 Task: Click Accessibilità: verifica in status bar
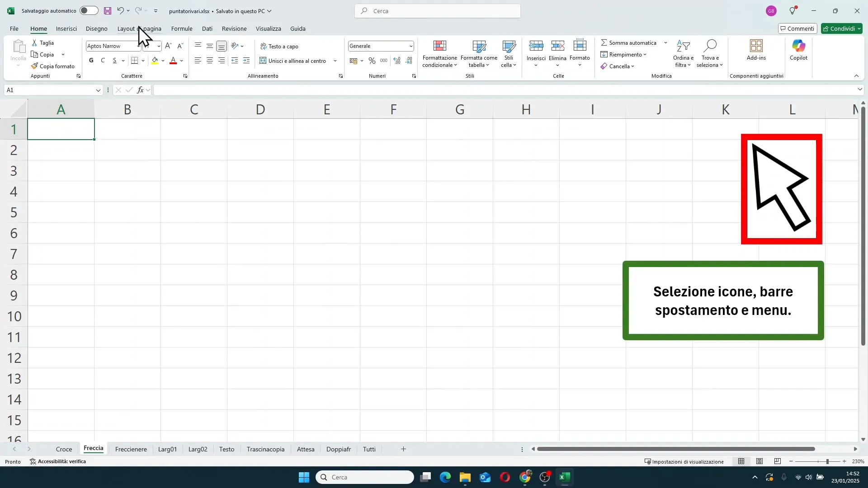point(58,461)
